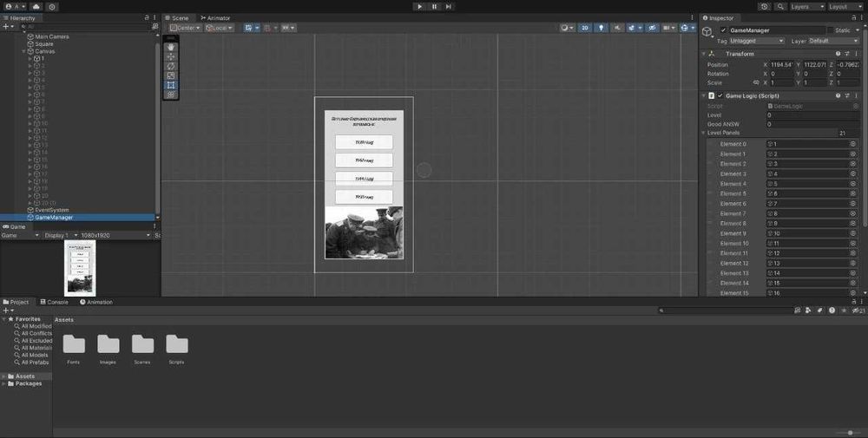
Task: Toggle hidden objects visibility in Scene
Action: pyautogui.click(x=652, y=28)
